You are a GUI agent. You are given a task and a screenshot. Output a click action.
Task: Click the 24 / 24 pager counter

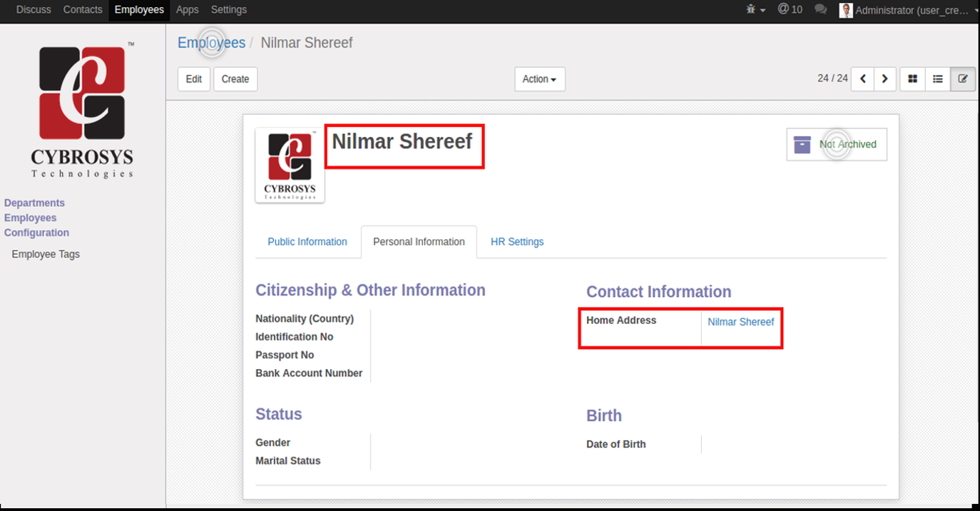[x=832, y=79]
